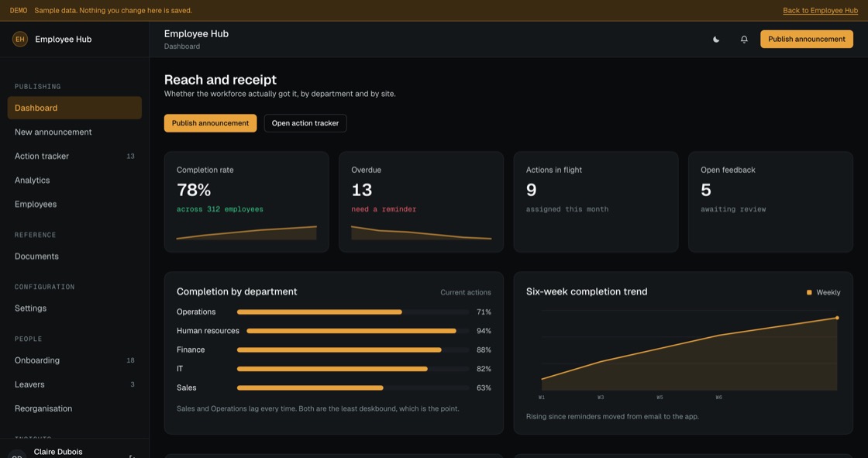
Task: Click the Open feedback card
Action: (x=770, y=202)
